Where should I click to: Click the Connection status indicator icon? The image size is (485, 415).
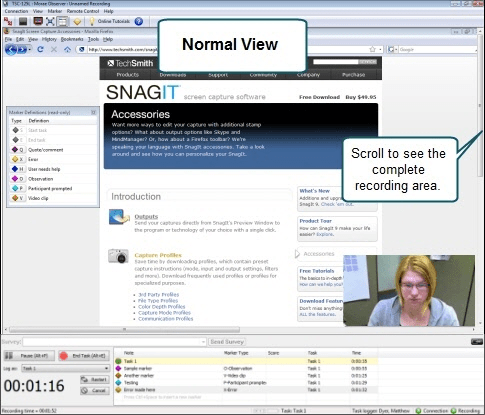click(418, 411)
